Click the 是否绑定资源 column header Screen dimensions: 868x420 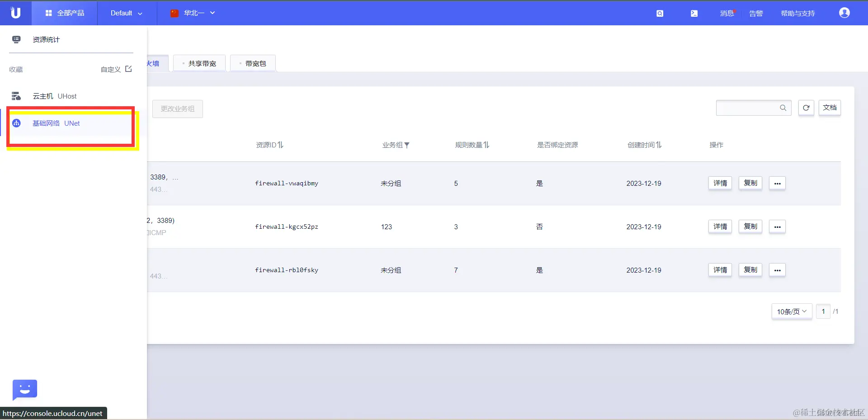pyautogui.click(x=557, y=145)
